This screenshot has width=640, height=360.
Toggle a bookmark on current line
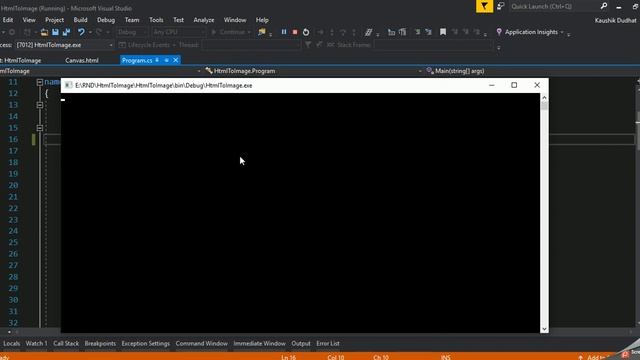point(443,32)
